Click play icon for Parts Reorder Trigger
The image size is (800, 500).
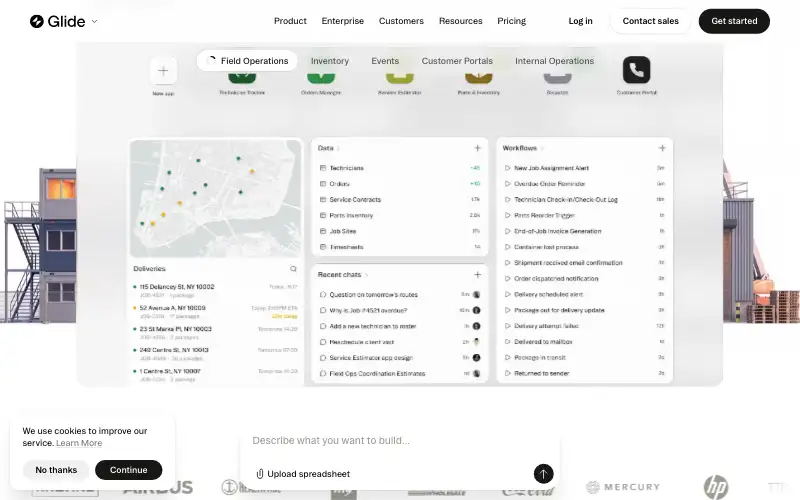tap(507, 215)
